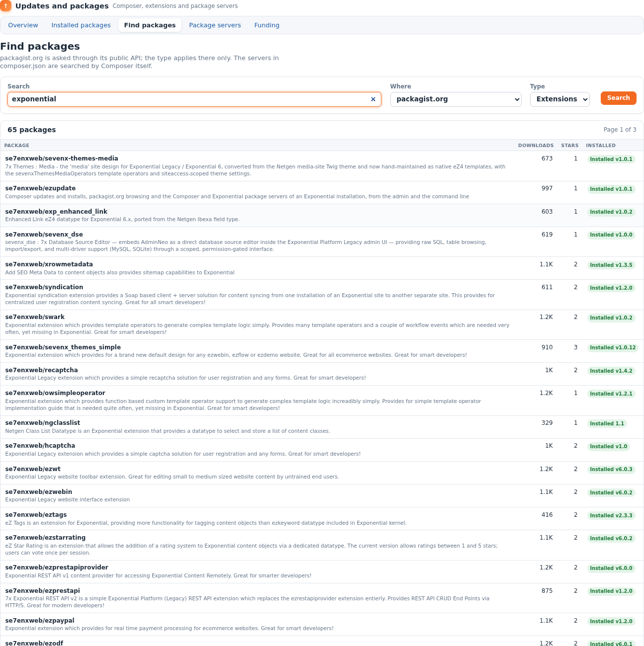
Task: Open the se7enxweb/ezwebin package
Action: tap(38, 492)
